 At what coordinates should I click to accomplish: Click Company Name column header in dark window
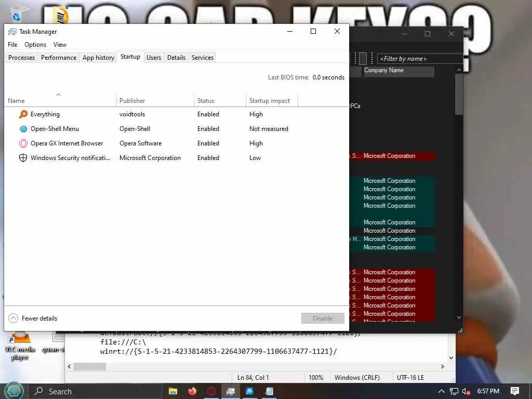coord(398,71)
